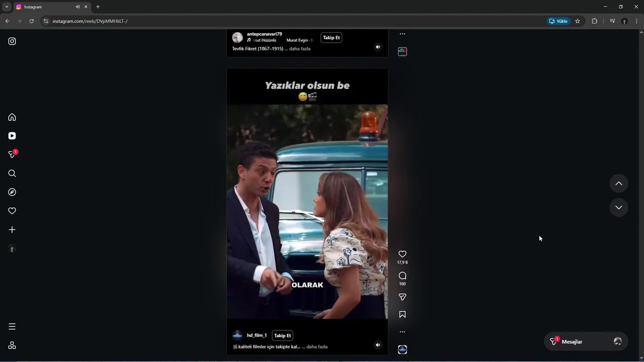Open comments on the hd_film_1 reel
The width and height of the screenshot is (644, 362).
coord(403,276)
